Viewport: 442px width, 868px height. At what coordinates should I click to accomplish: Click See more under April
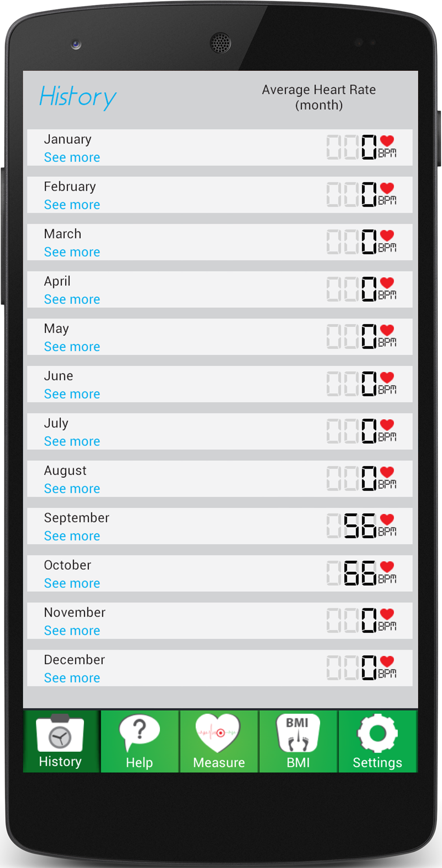[72, 299]
